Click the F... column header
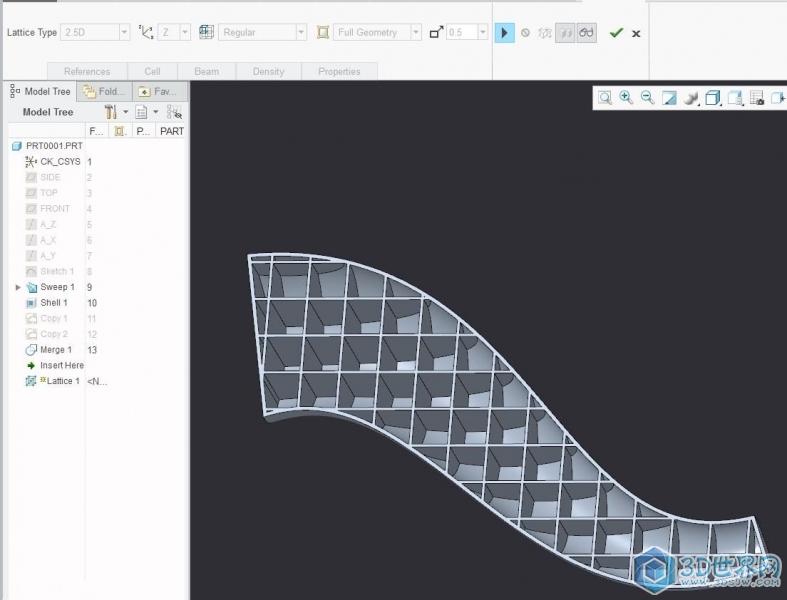 pos(96,131)
